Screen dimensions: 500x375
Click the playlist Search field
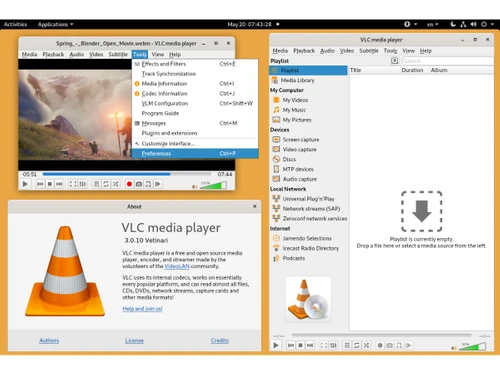pyautogui.click(x=448, y=61)
